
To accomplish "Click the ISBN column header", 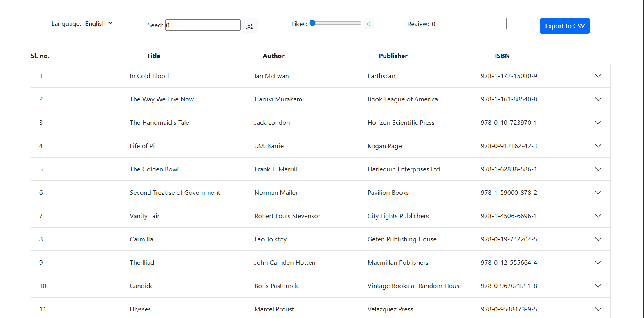I will [x=502, y=56].
